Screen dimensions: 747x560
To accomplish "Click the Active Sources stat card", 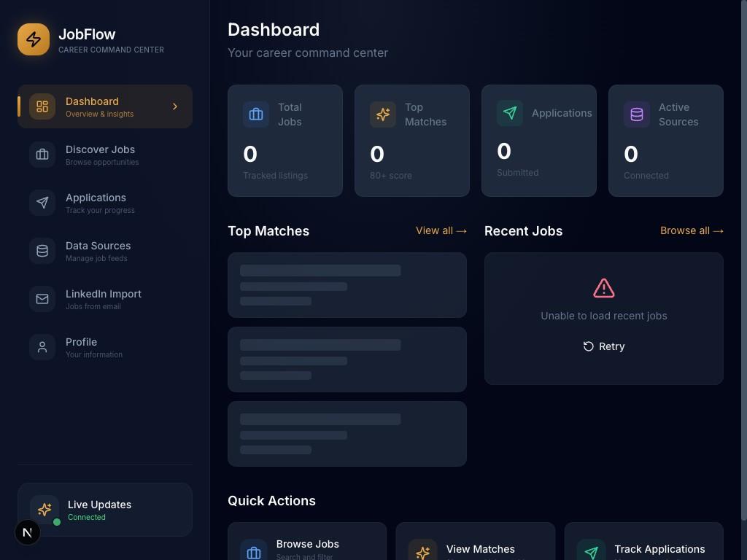I will (666, 141).
